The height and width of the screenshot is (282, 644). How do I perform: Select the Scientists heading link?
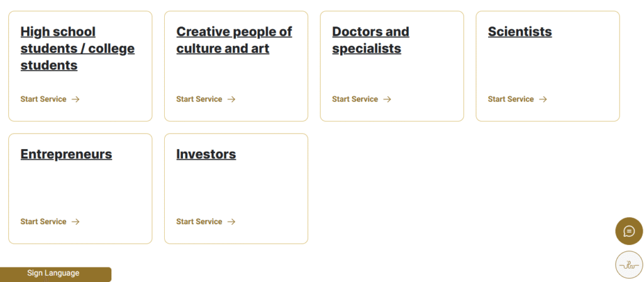520,31
